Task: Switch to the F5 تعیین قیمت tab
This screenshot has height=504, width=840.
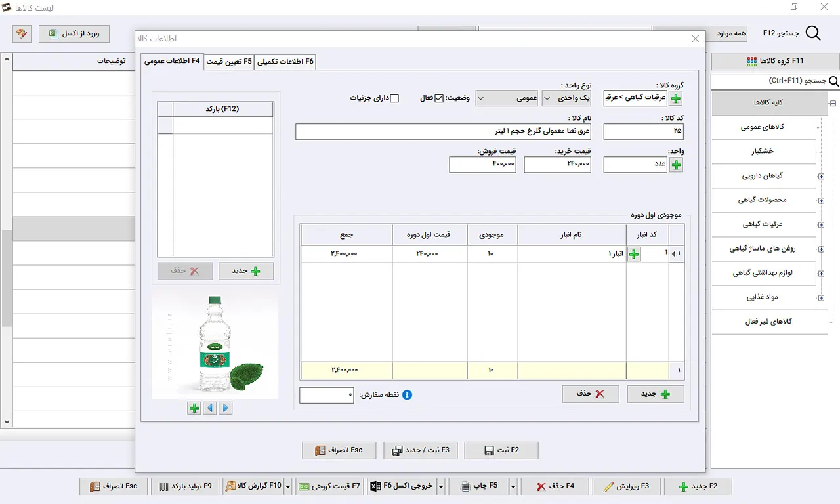Action: click(x=229, y=62)
